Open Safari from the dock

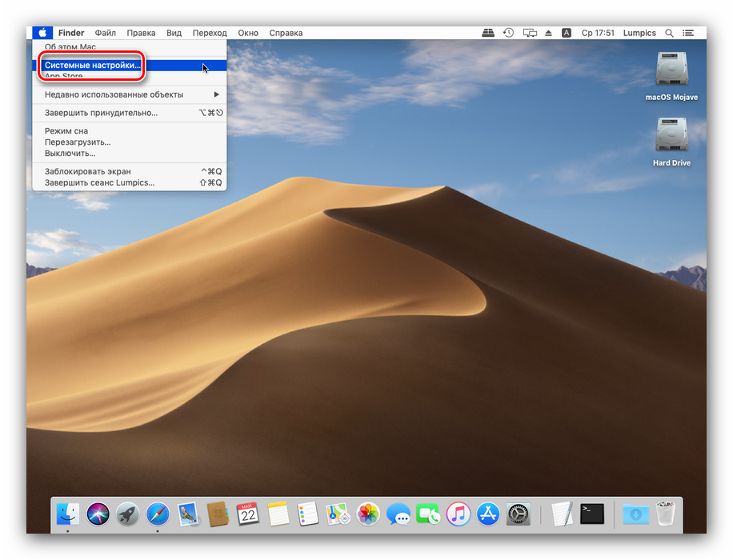click(x=157, y=514)
